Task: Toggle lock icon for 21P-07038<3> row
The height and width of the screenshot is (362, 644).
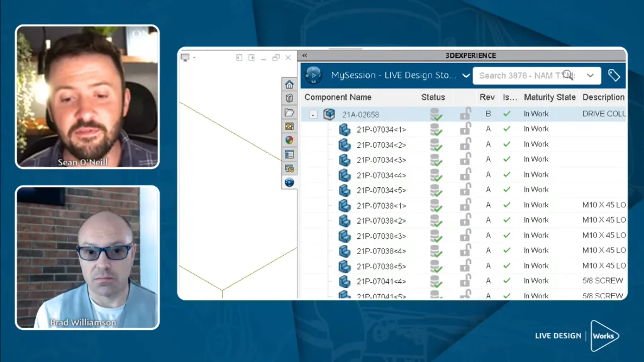Action: point(465,236)
